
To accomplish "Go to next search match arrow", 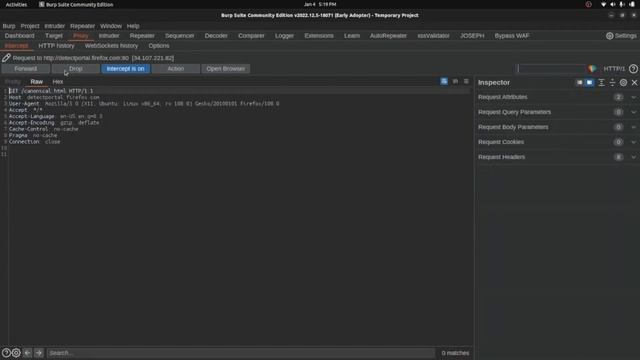I will (39, 353).
